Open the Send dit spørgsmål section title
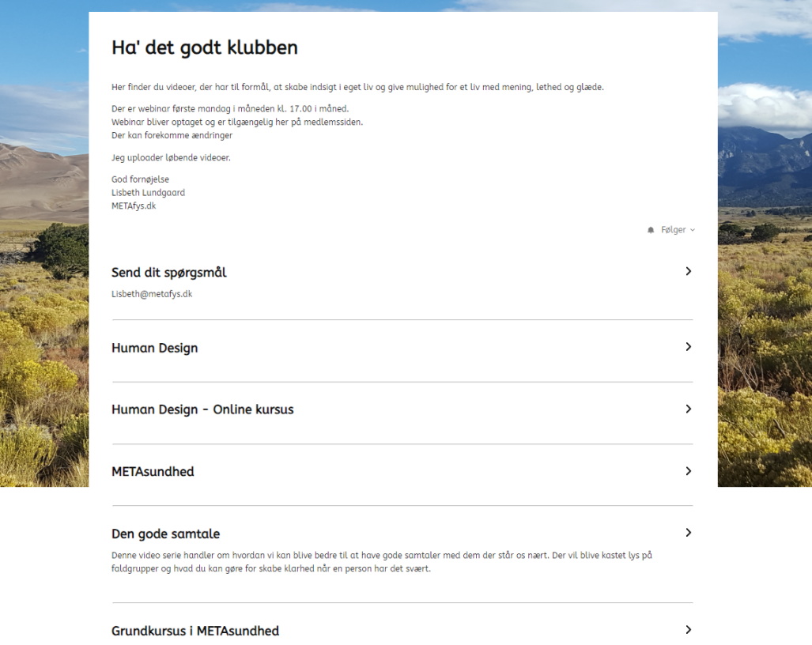Image resolution: width=812 pixels, height=645 pixels. click(x=169, y=273)
